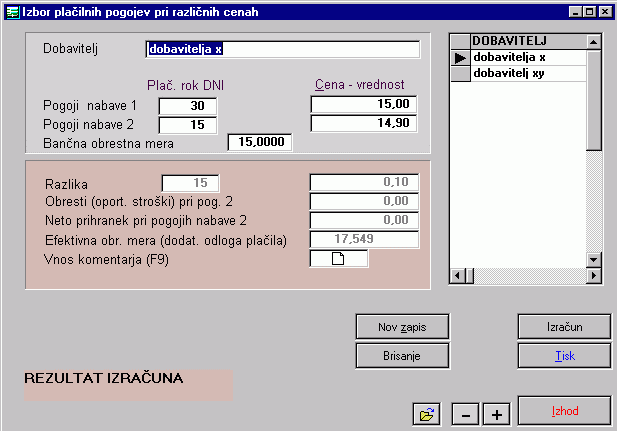Click the horizontal scrollbar thumb
This screenshot has width=617, height=431.
(x=469, y=275)
